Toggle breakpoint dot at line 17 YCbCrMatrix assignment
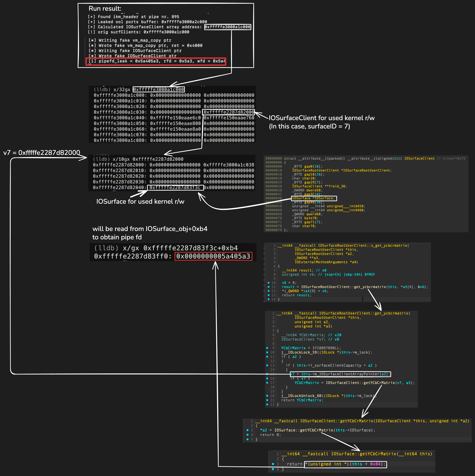 [267, 383]
